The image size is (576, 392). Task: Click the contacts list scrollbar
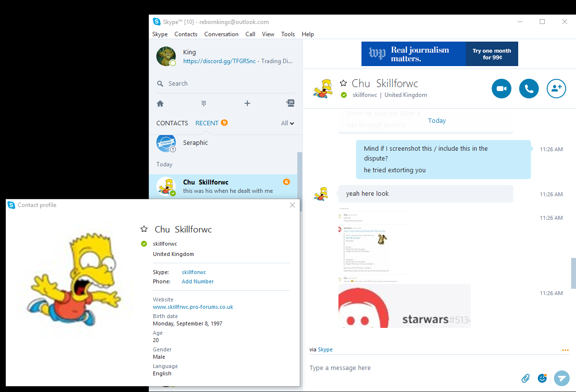(300, 182)
